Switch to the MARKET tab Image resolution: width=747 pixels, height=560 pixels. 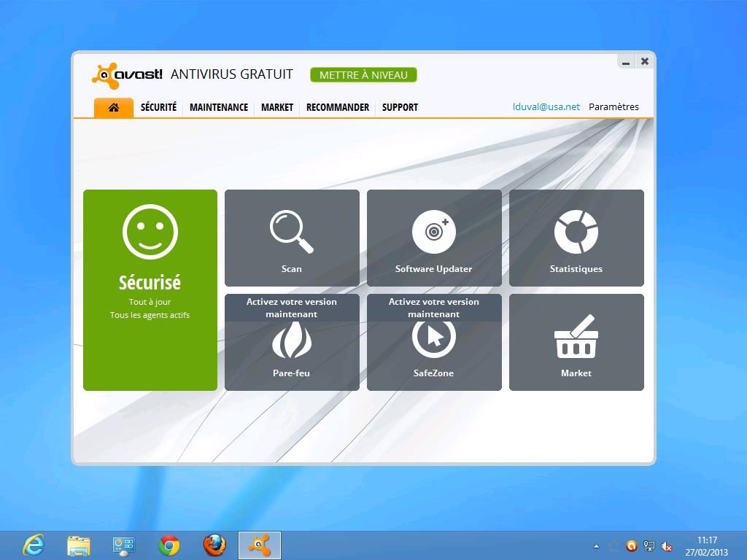pyautogui.click(x=276, y=107)
